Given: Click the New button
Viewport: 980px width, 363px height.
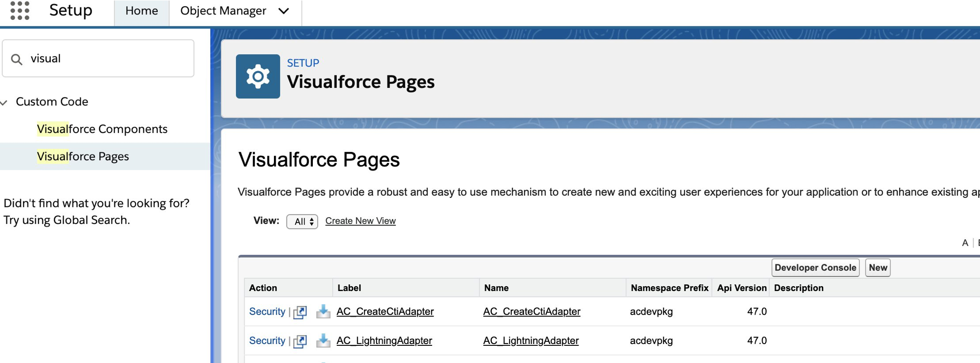Looking at the screenshot, I should (877, 267).
